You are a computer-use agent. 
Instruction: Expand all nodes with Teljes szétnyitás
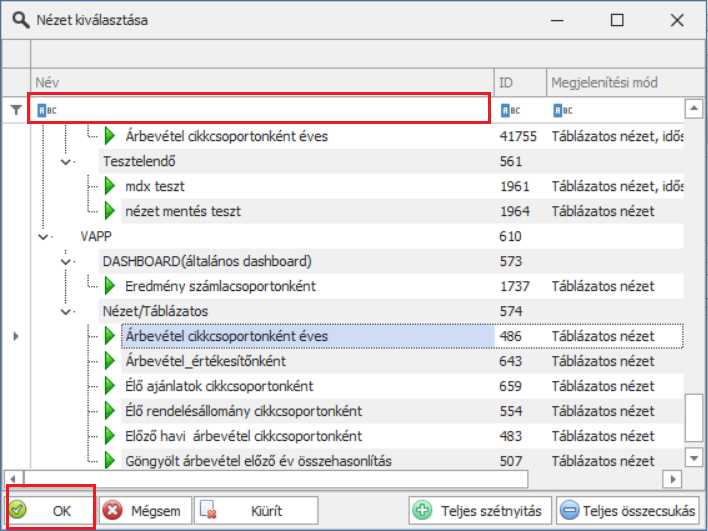tap(478, 510)
